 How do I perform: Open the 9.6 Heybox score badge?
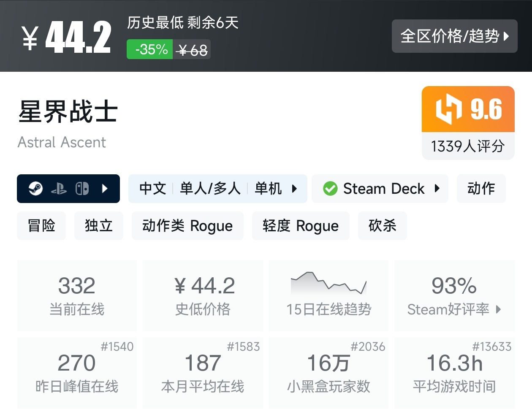pos(468,109)
